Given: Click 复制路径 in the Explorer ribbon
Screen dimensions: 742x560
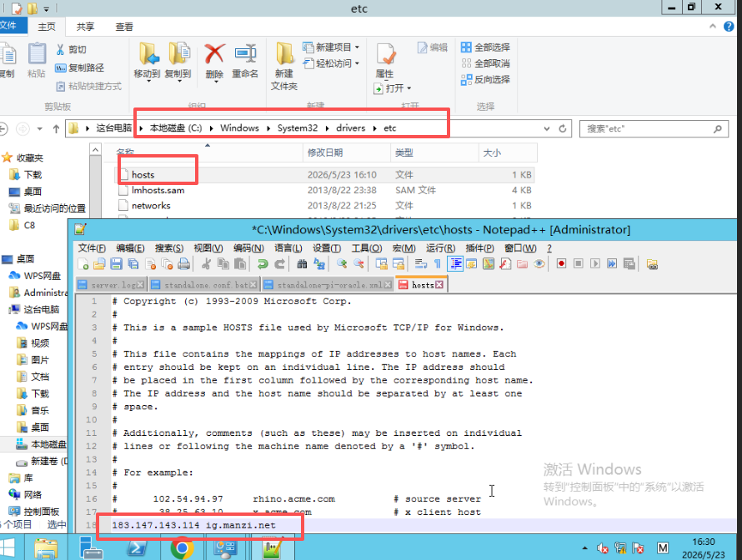Looking at the screenshot, I should coord(79,67).
